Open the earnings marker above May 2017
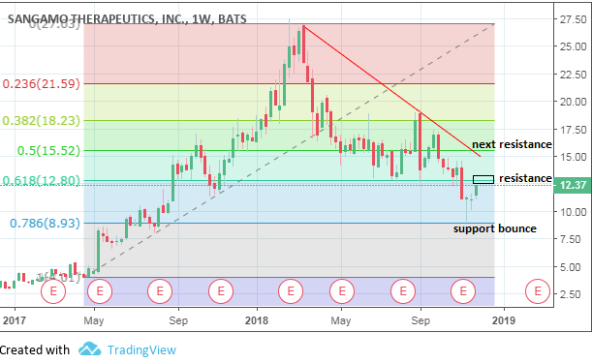 (100, 291)
